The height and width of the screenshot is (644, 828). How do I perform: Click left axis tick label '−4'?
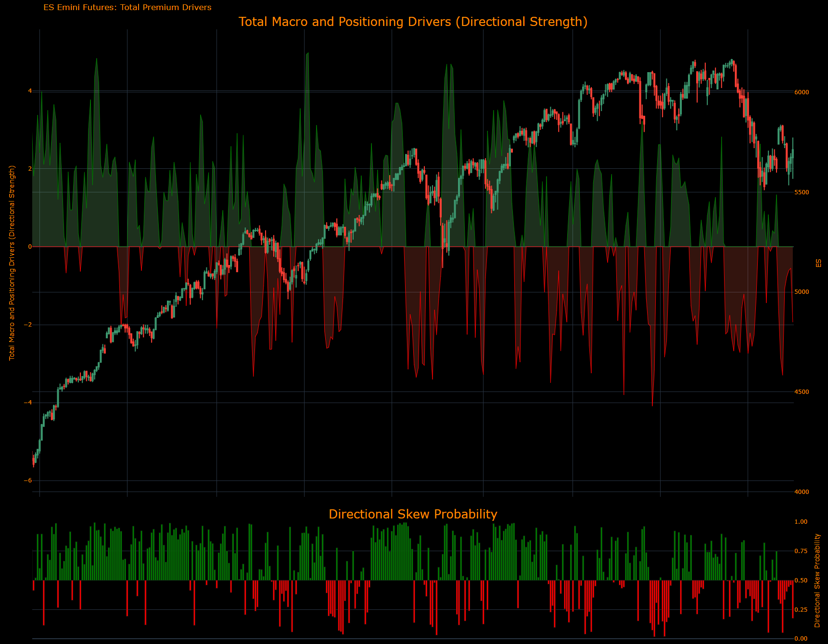tap(28, 403)
